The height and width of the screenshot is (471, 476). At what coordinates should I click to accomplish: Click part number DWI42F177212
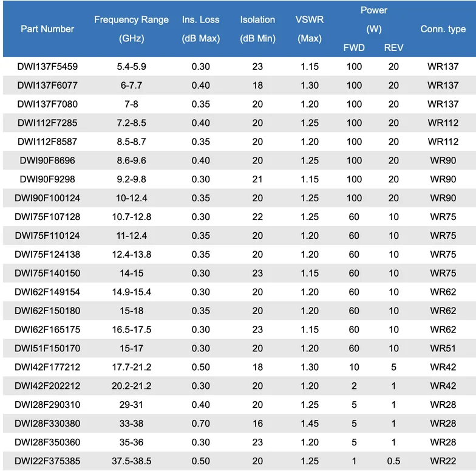47,368
